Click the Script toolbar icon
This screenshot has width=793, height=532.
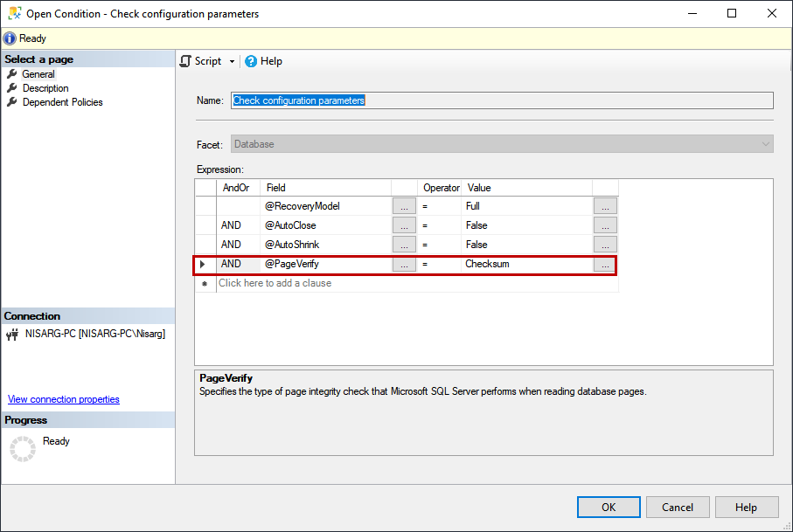pos(185,61)
